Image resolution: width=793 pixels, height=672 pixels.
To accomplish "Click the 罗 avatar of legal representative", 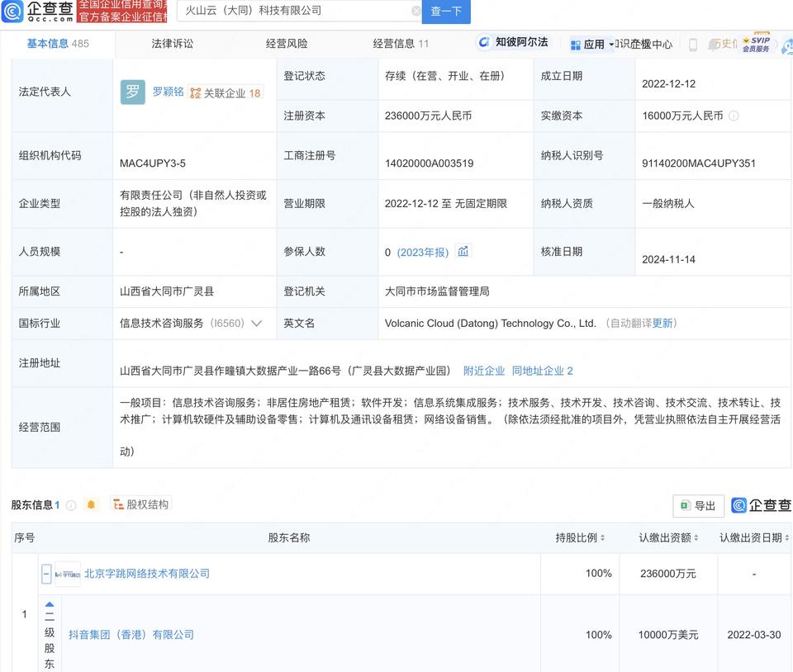I will pos(132,92).
